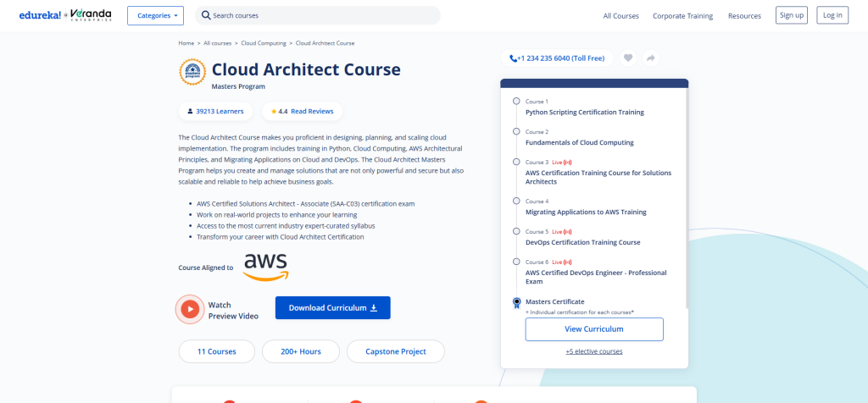Click the Live indicator on Course 5

(x=562, y=232)
